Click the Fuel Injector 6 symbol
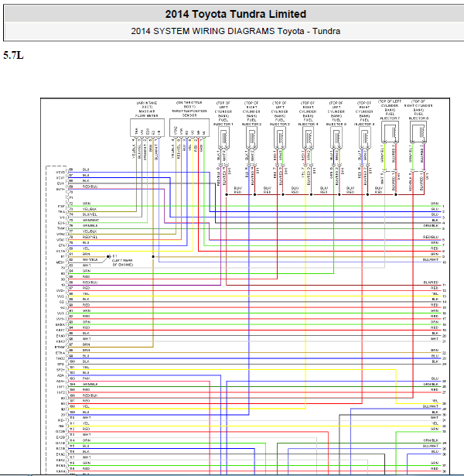 tap(365, 138)
